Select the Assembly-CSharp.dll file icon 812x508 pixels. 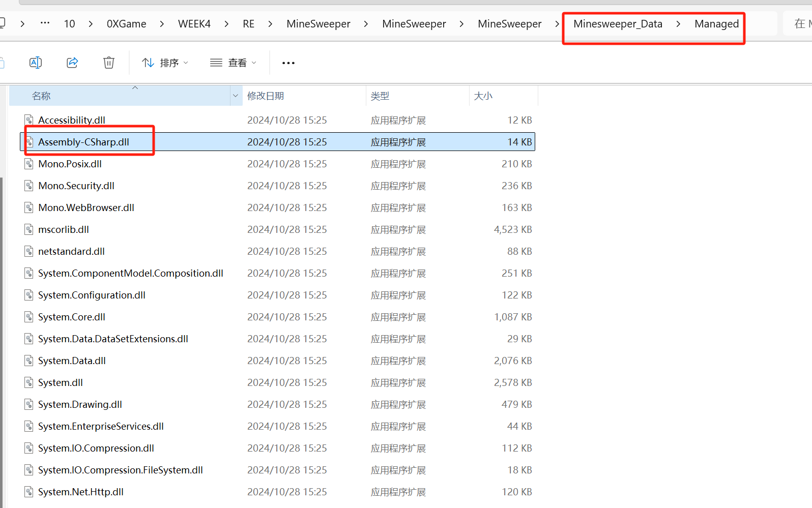tap(30, 142)
